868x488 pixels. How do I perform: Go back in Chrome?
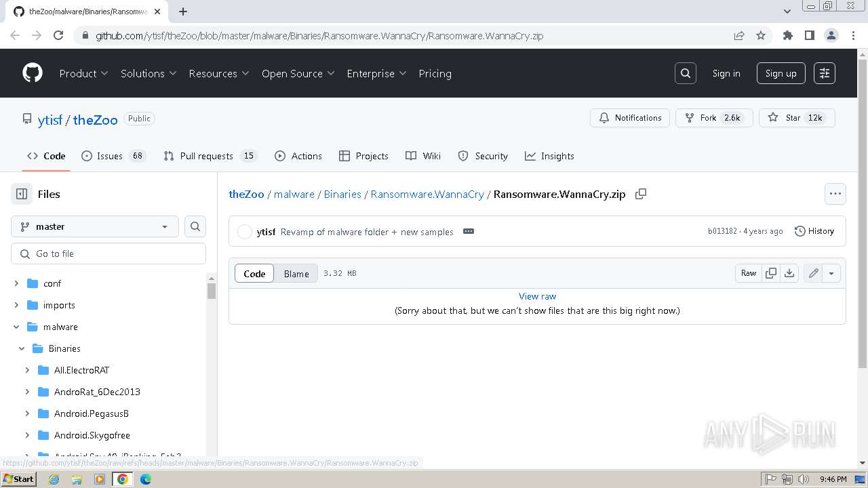(15, 35)
